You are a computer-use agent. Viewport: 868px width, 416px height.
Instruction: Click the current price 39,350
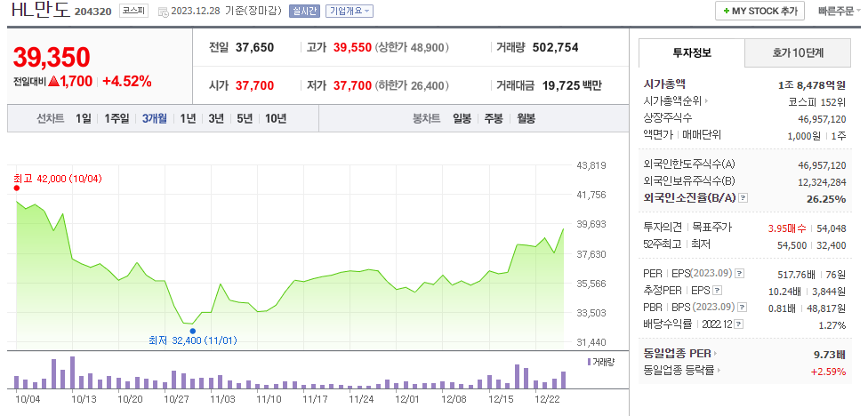pos(52,57)
